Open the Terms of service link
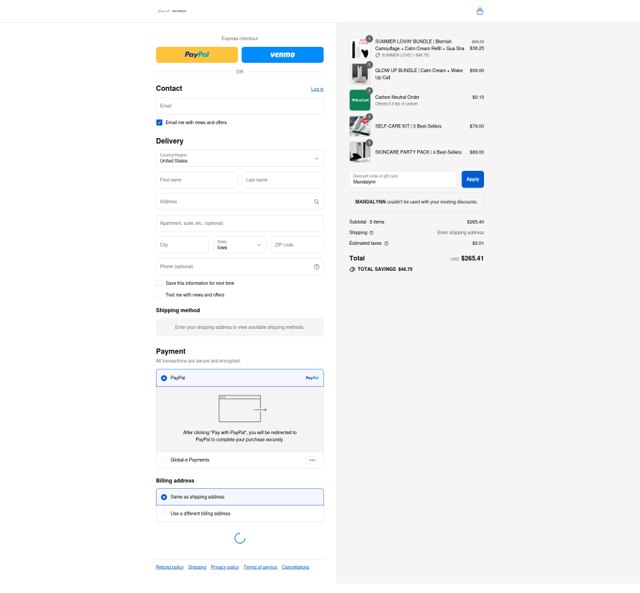The height and width of the screenshot is (593, 640). pos(260,567)
